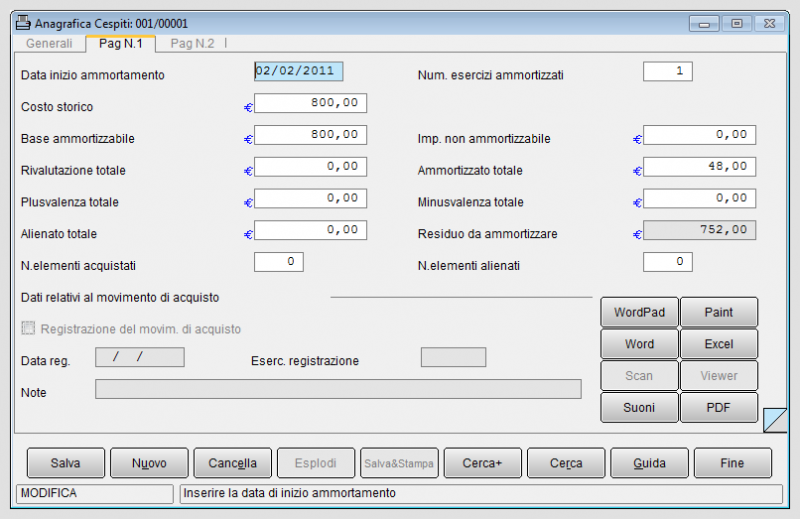Screen dimensions: 800x519
Task: Click the Esplodi button
Action: coord(316,463)
